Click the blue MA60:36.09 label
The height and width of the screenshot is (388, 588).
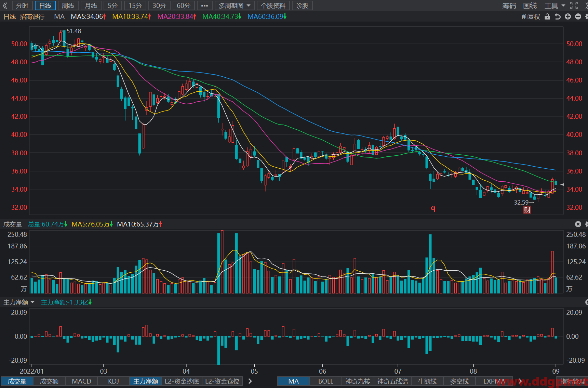point(267,16)
